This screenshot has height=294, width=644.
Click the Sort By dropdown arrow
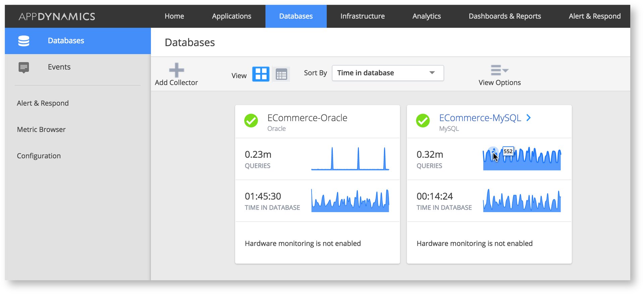pos(432,73)
